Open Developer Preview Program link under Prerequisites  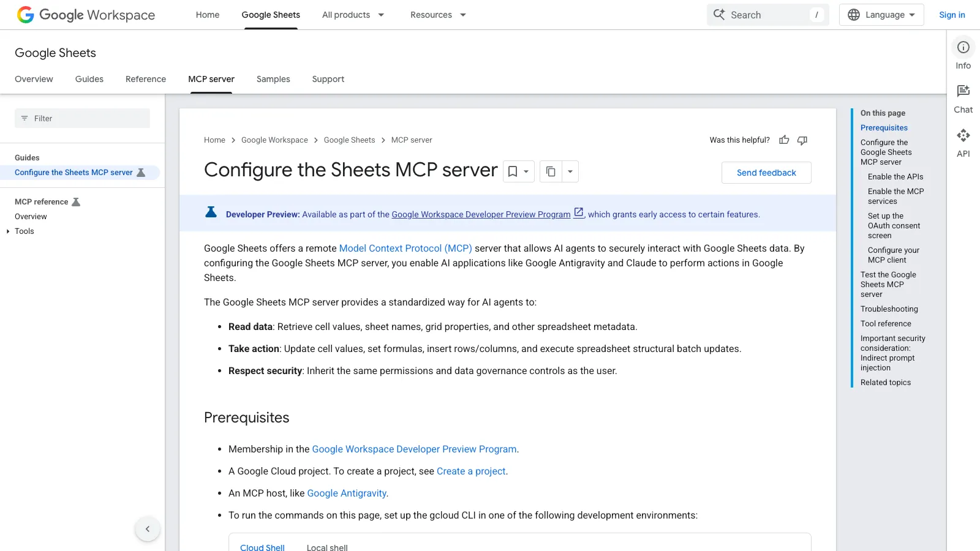point(414,449)
